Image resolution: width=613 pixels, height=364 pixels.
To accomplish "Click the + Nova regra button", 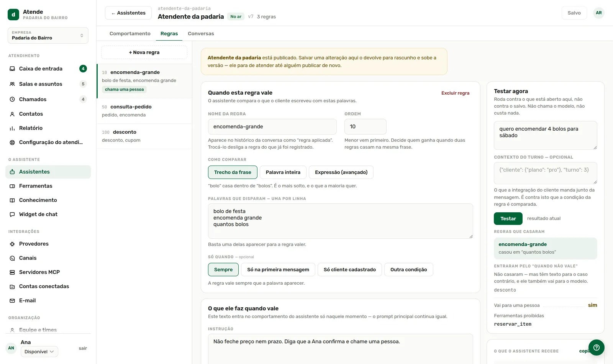I will point(144,52).
